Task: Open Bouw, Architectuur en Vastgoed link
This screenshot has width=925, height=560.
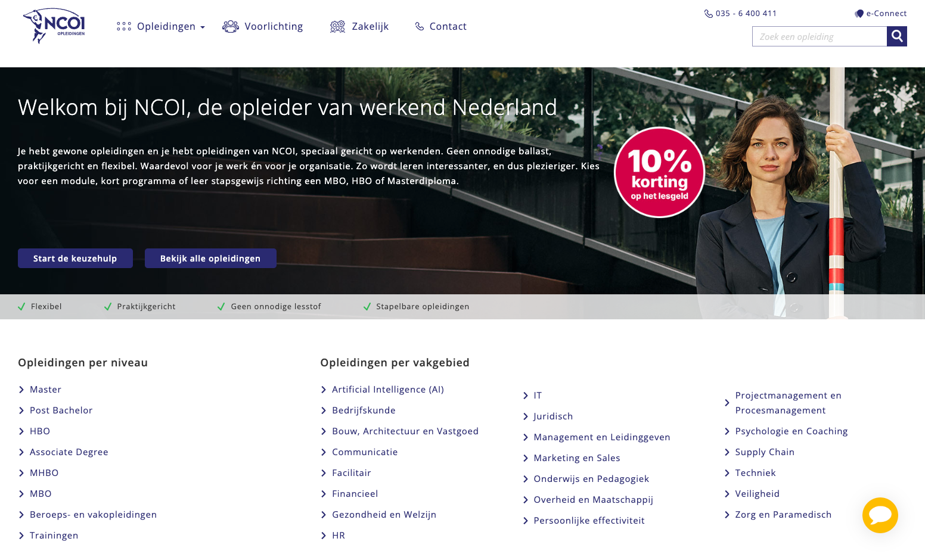Action: pyautogui.click(x=405, y=431)
